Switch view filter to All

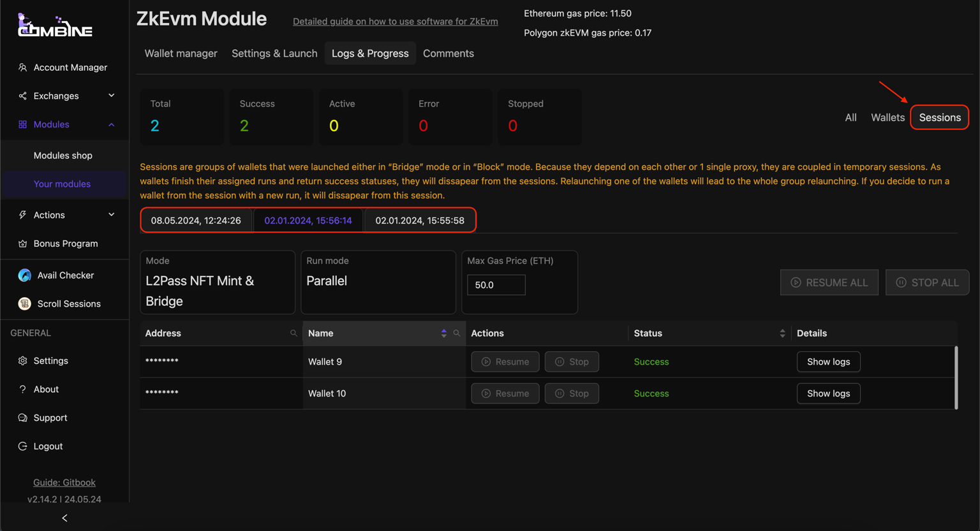pos(850,117)
